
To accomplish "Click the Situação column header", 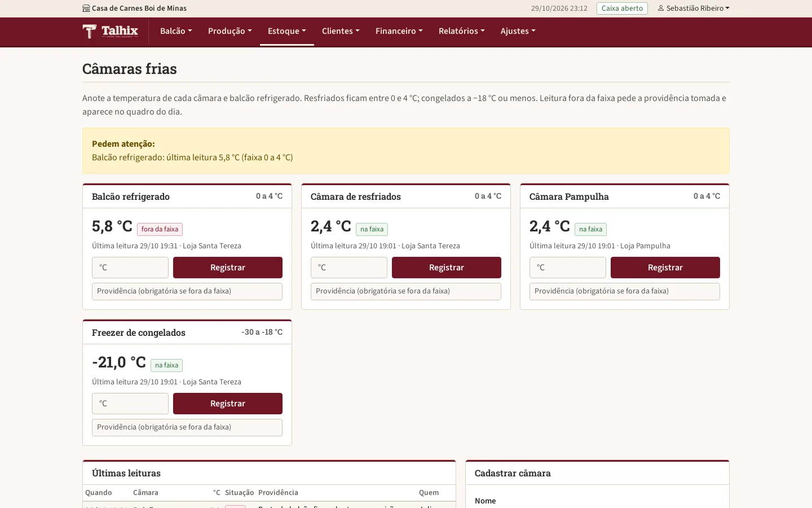I will click(239, 493).
